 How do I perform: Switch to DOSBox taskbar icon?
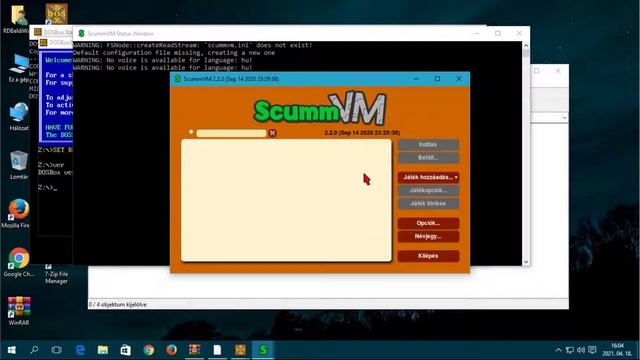[240, 350]
